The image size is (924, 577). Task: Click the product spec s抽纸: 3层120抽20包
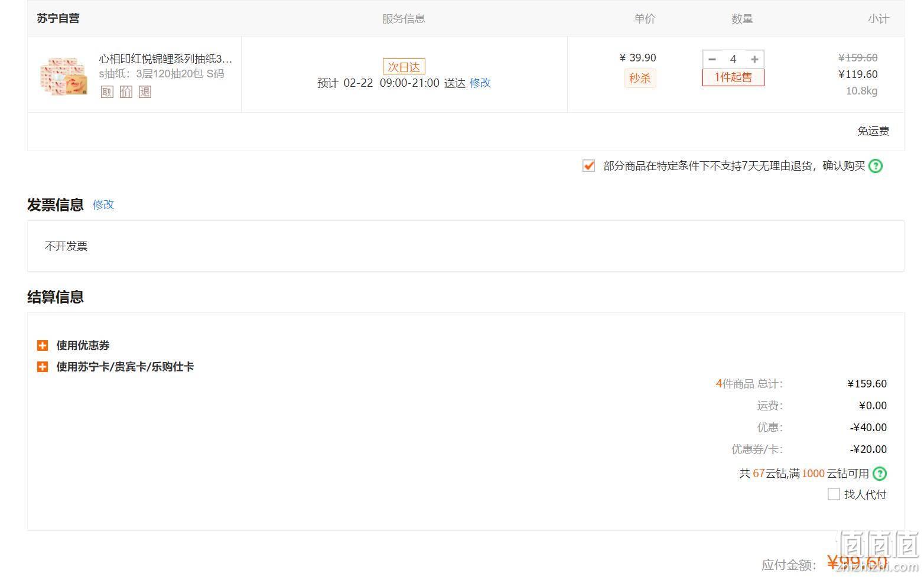click(161, 74)
